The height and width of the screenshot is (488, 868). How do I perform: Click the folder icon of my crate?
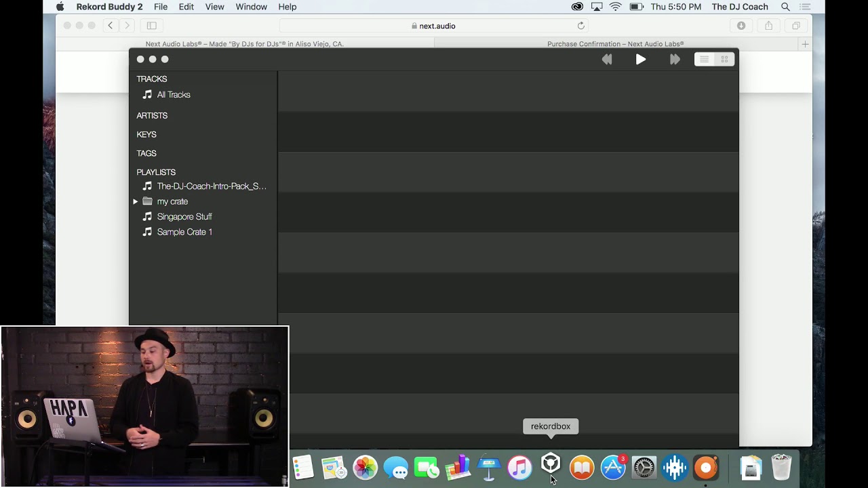pyautogui.click(x=147, y=201)
